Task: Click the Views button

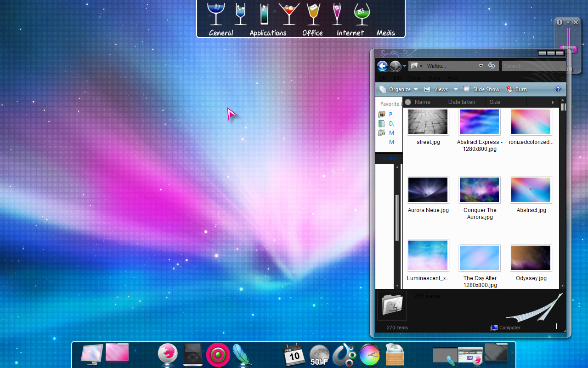Action: [436, 89]
